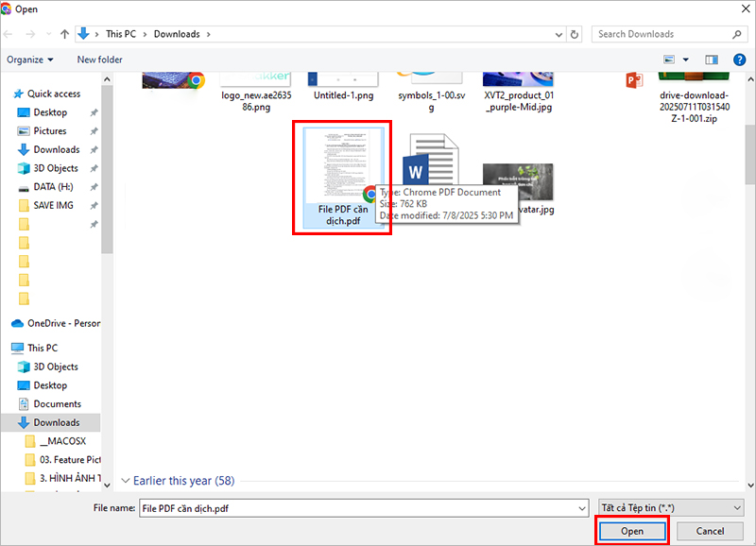
Task: Unpin icon next to SAVE IMG
Action: pos(94,206)
